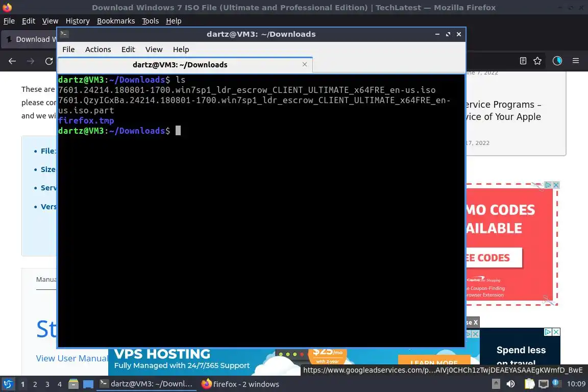Close the Spend less on travel ad
The width and height of the screenshot is (588, 392).
coord(556,332)
